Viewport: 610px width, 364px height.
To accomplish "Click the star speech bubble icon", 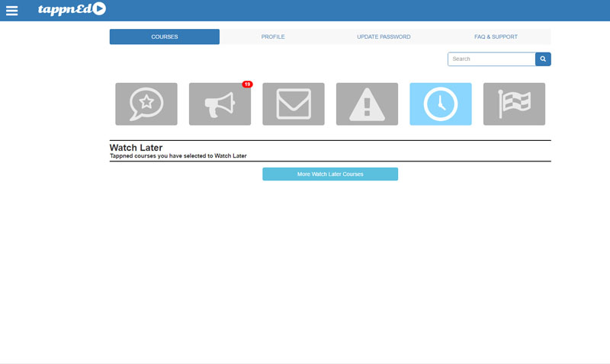I will coord(146,104).
